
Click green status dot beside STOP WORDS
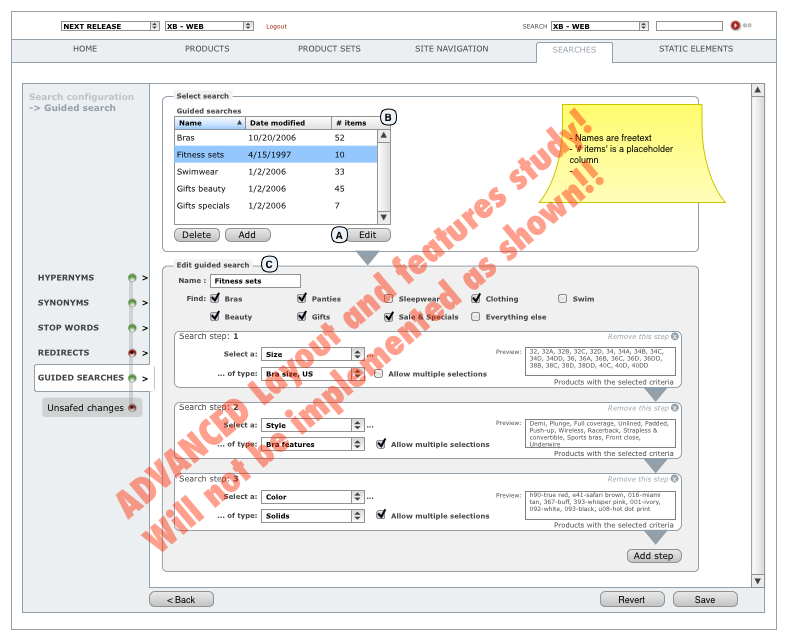coord(132,328)
